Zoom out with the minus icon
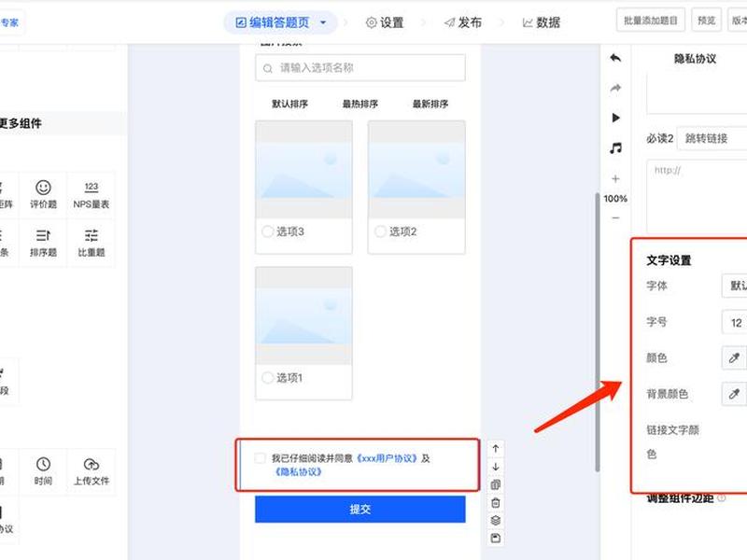This screenshot has width=747, height=560. [x=615, y=217]
